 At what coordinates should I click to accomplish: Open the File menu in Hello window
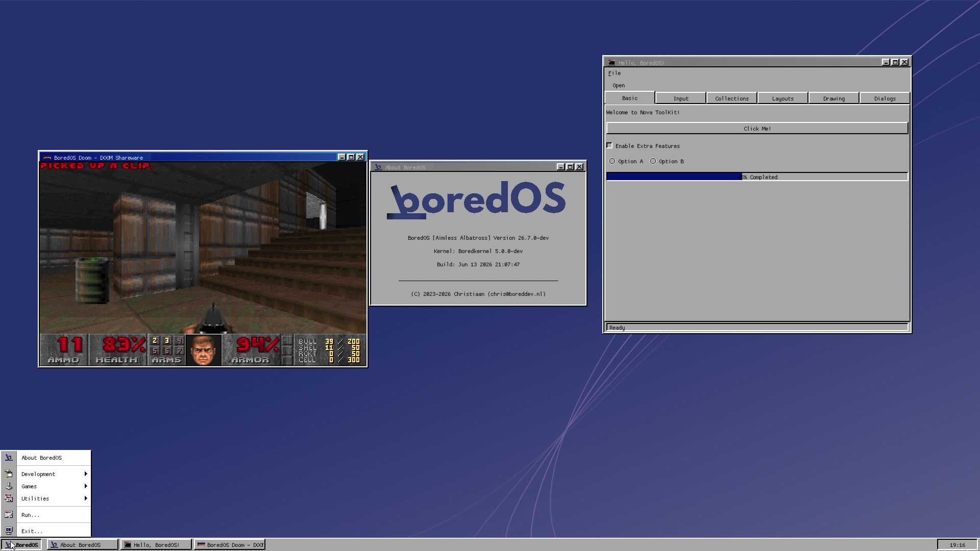pyautogui.click(x=615, y=73)
